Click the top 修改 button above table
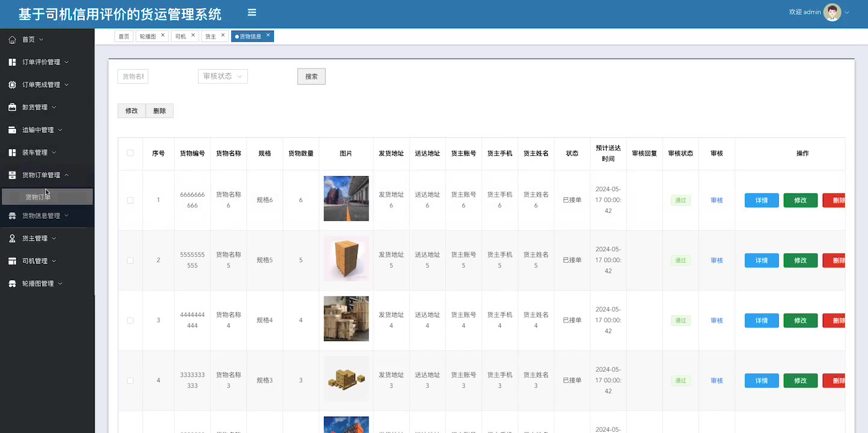Screen dimensions: 868x433 131,111
